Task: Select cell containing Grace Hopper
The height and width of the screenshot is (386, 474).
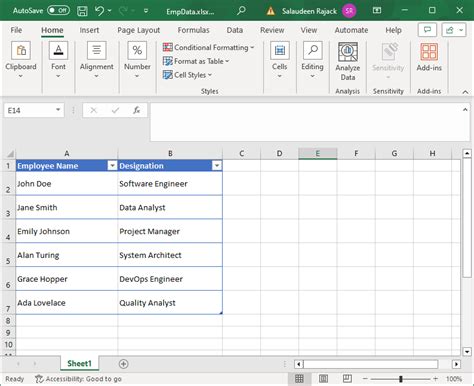Action: [67, 279]
